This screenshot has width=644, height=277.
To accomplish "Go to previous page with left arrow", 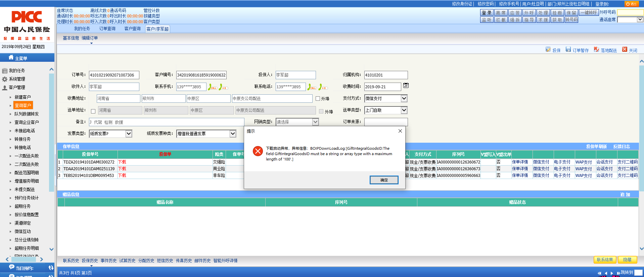I will 606,273.
